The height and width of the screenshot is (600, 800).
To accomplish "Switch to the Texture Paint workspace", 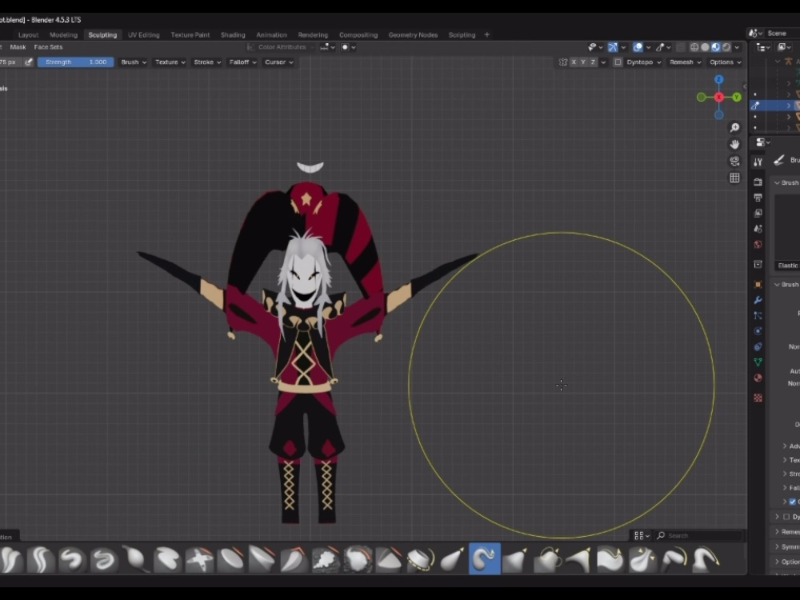I will 190,35.
